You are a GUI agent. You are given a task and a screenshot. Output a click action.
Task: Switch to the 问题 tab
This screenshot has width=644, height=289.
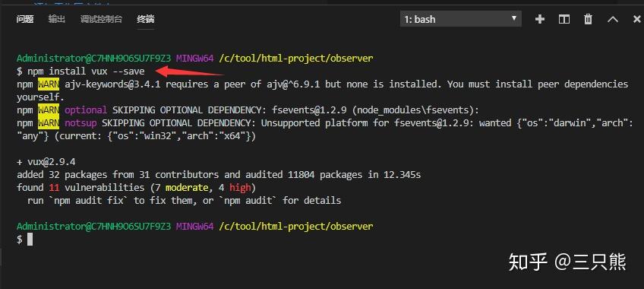pyautogui.click(x=24, y=19)
